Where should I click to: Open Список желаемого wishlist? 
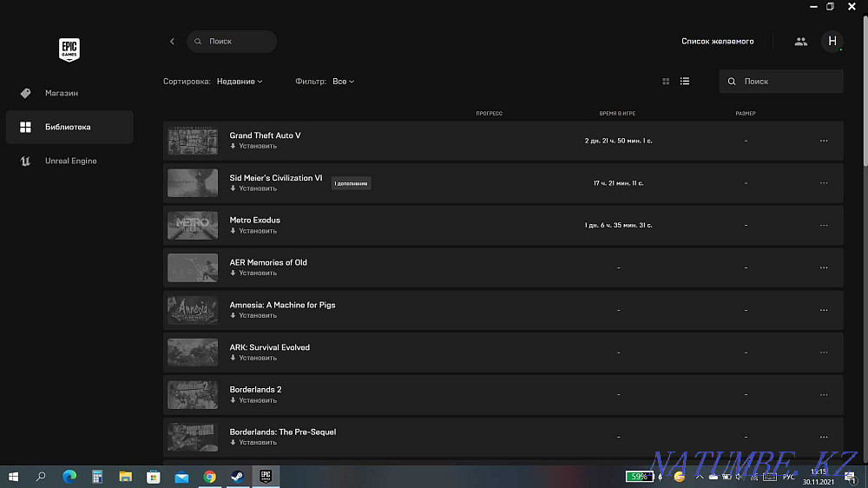pos(718,42)
